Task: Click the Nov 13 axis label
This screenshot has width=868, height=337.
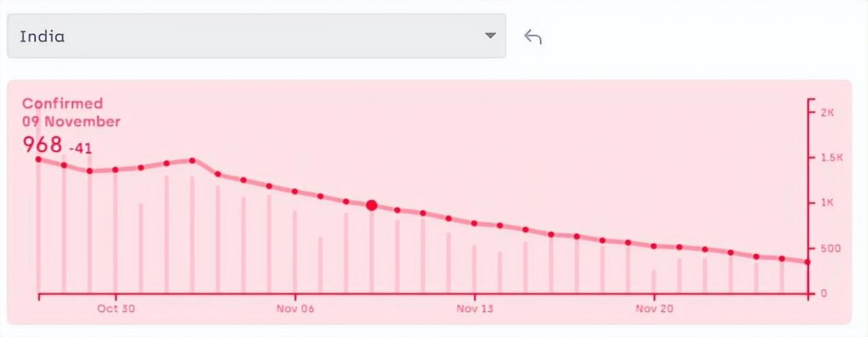Action: coord(475,309)
